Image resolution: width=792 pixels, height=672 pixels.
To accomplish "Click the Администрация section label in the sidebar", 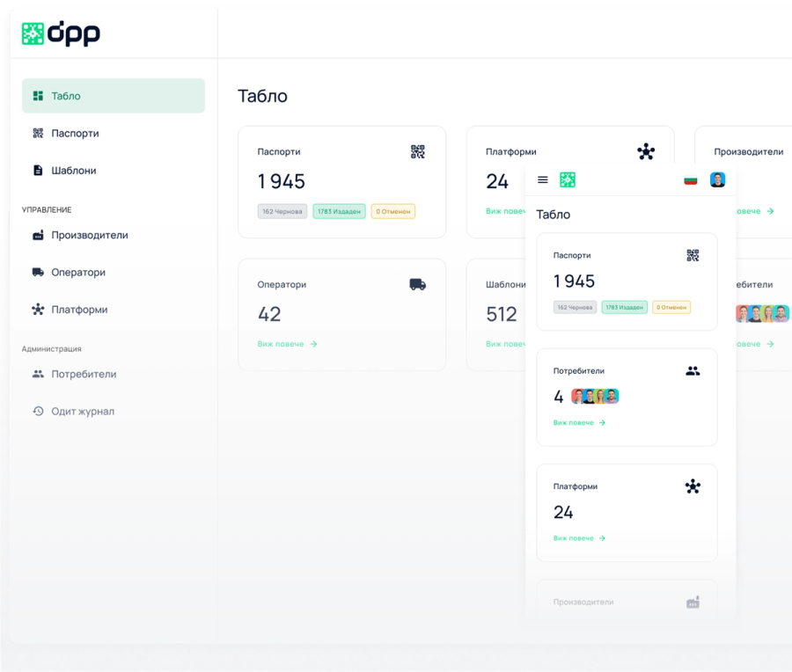I will coord(52,349).
